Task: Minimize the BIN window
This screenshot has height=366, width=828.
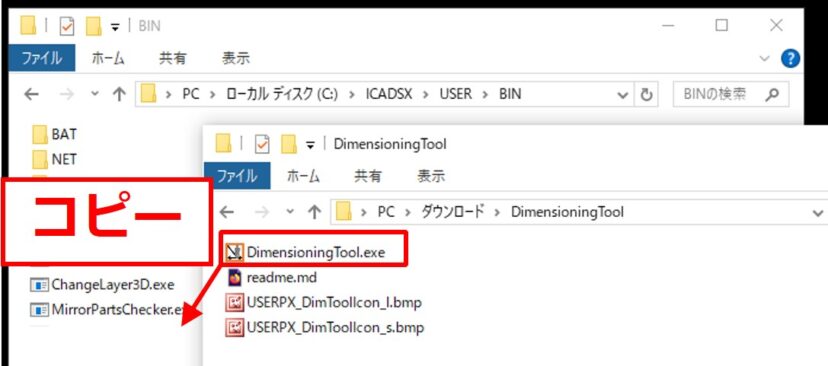Action: click(669, 25)
